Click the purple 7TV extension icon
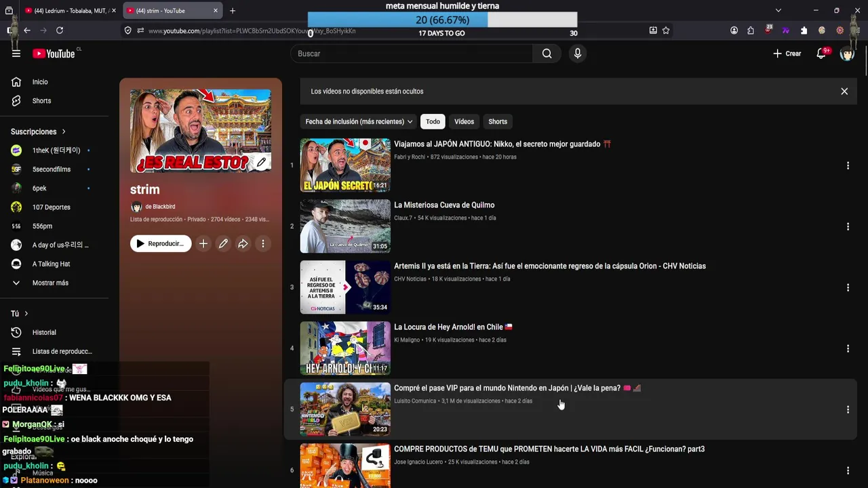This screenshot has height=488, width=868. pyautogui.click(x=786, y=30)
